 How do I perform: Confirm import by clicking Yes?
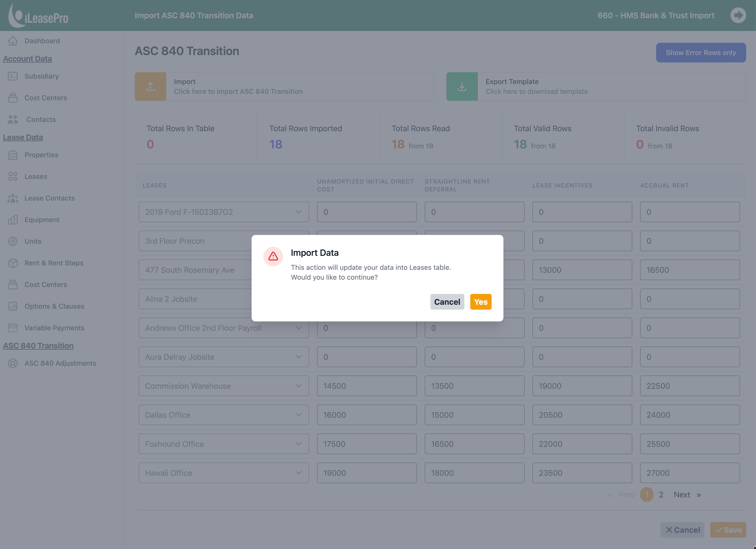tap(481, 302)
